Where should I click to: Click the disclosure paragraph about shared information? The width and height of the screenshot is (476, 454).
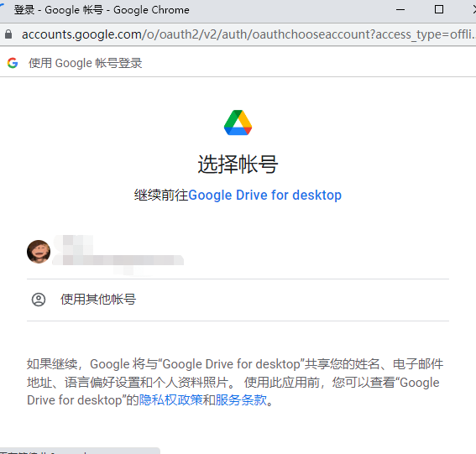click(235, 382)
